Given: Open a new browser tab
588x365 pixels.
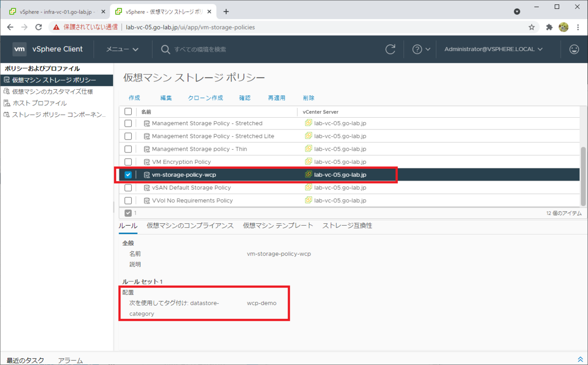Looking at the screenshot, I should point(226,12).
